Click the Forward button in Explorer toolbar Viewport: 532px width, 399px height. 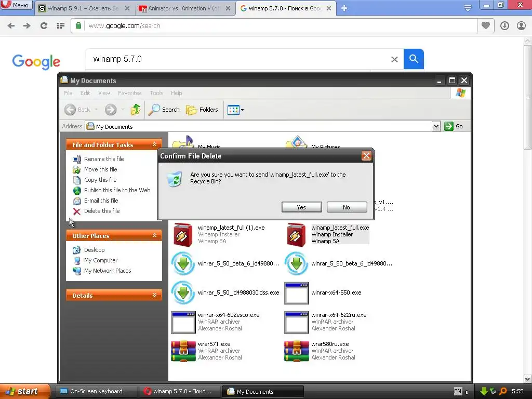click(111, 110)
